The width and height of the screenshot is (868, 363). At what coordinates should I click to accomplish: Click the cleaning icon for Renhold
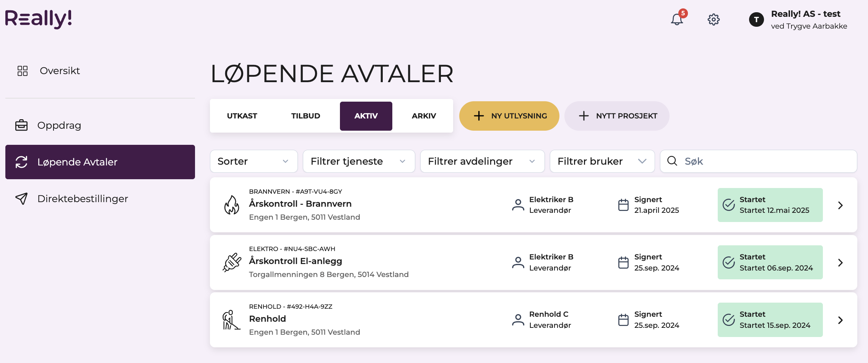point(231,320)
